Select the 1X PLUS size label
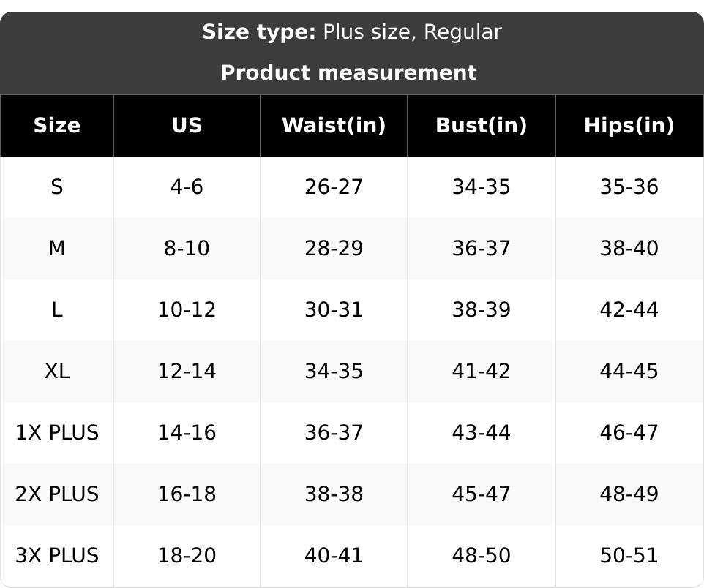704x588 pixels. click(57, 433)
